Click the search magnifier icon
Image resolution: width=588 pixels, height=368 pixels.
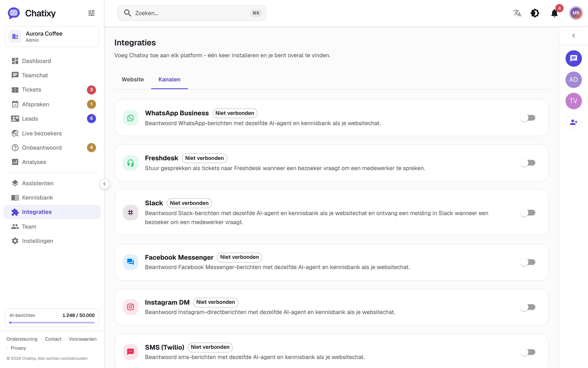(128, 13)
